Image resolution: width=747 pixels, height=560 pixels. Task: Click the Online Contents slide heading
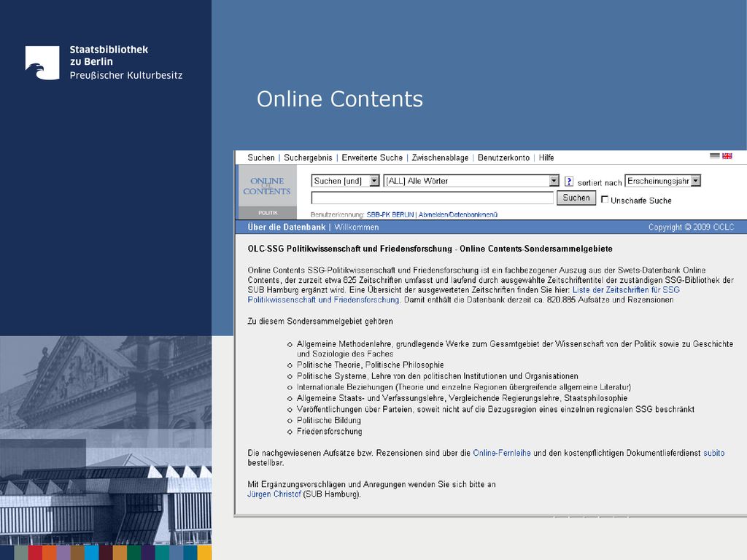[x=340, y=99]
